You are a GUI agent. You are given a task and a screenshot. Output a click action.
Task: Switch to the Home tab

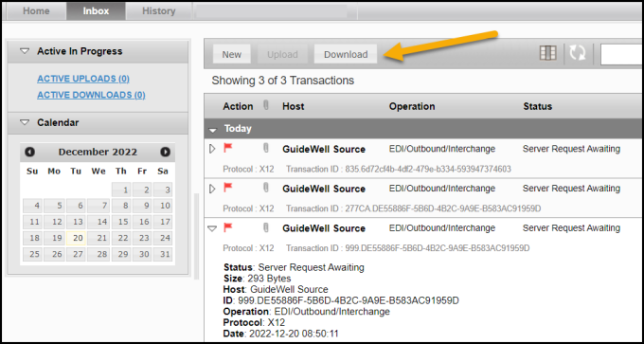pos(36,11)
